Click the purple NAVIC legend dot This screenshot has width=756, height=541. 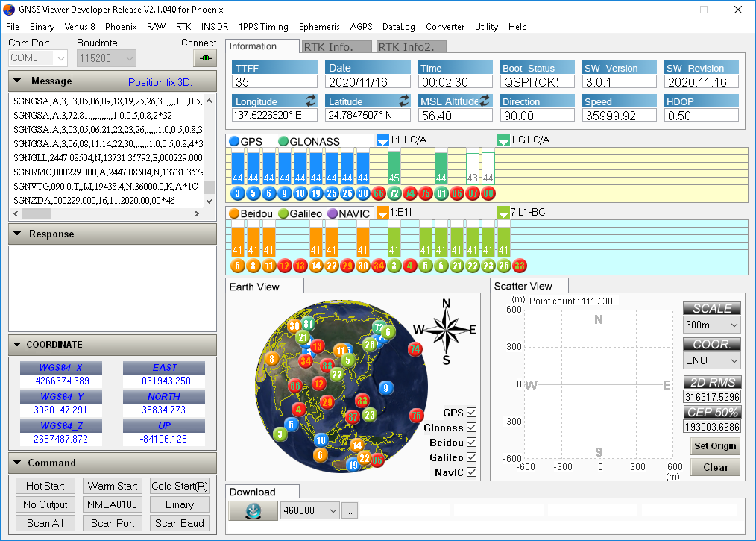click(x=333, y=213)
